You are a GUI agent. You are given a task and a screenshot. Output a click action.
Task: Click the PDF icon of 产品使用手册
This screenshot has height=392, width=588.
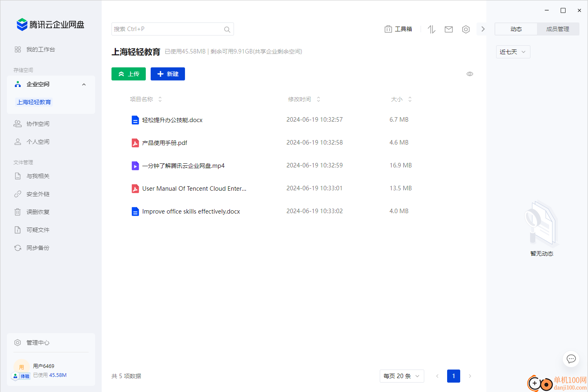[x=135, y=143]
